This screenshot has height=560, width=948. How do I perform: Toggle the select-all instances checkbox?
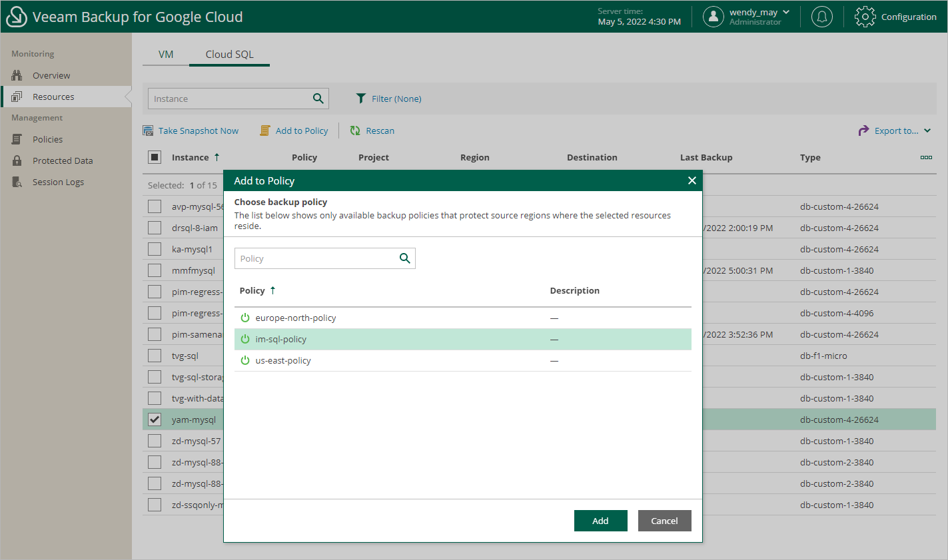(155, 157)
